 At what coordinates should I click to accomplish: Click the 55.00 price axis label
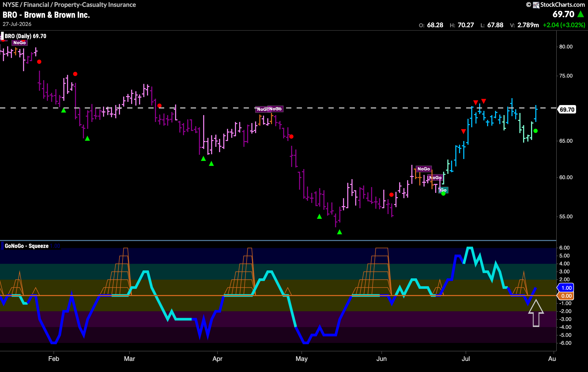pos(566,216)
